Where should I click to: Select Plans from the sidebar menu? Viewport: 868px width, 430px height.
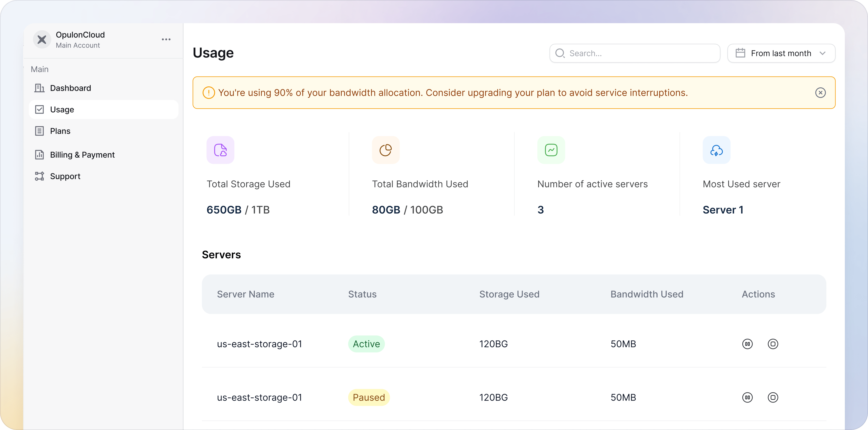[x=60, y=131]
